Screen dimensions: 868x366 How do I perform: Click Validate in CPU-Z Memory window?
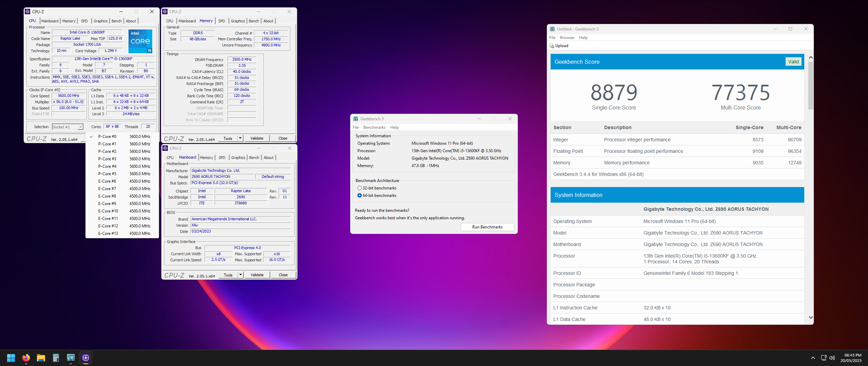[x=257, y=138]
